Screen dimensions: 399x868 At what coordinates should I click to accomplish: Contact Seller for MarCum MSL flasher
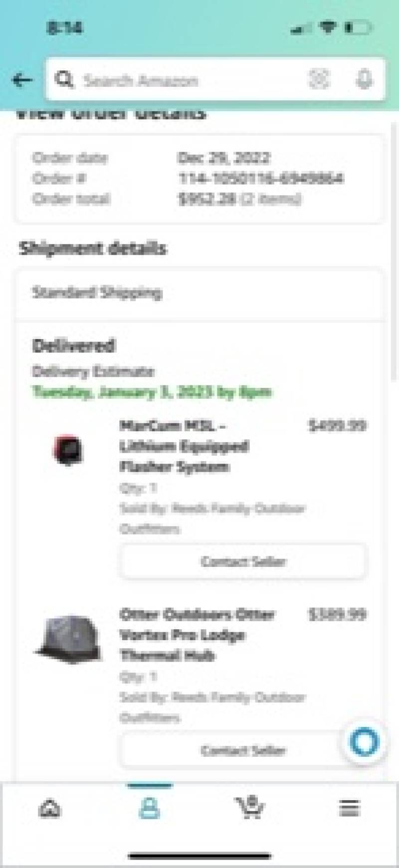pos(243,562)
